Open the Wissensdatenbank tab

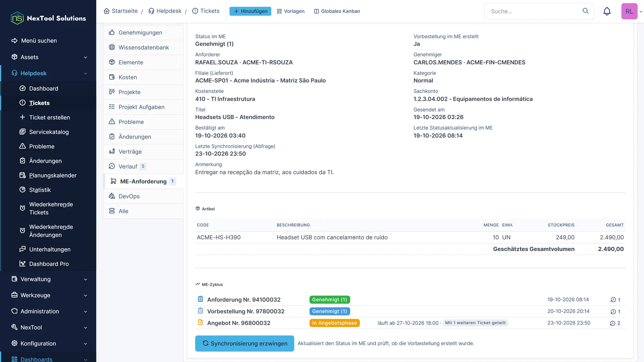(143, 47)
